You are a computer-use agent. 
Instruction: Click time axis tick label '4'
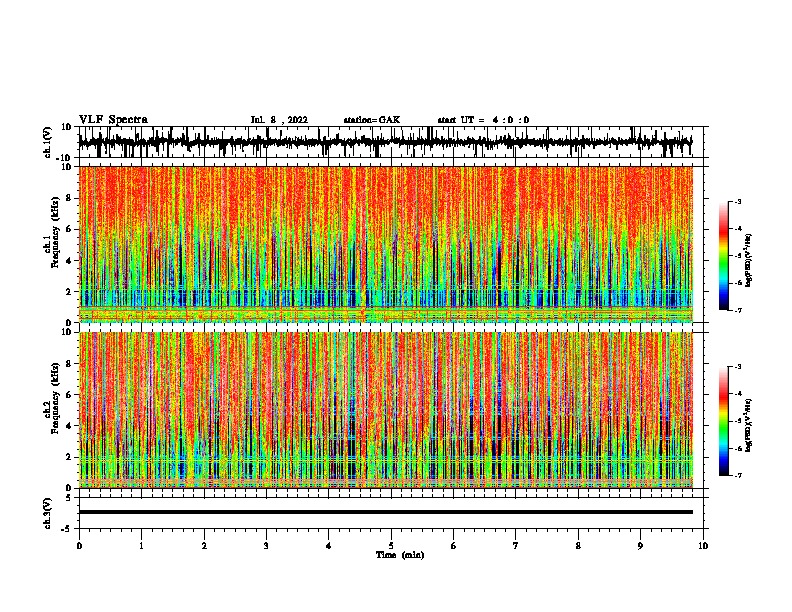[329, 546]
